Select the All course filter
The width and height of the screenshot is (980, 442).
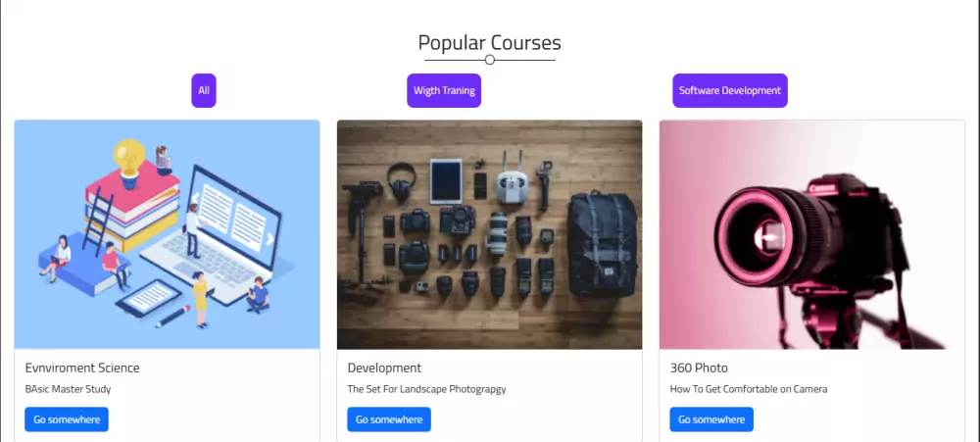click(x=204, y=90)
